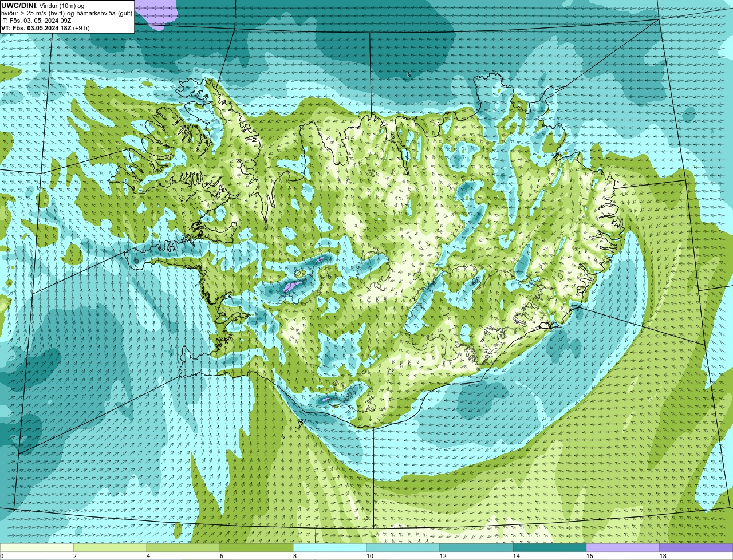Choose the dark teal 14–16 m/s swatch
733x560 pixels.
(550, 547)
